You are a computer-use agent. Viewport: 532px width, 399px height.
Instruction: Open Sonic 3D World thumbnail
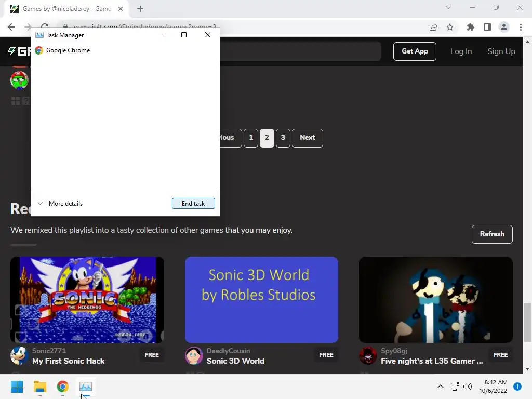(261, 300)
